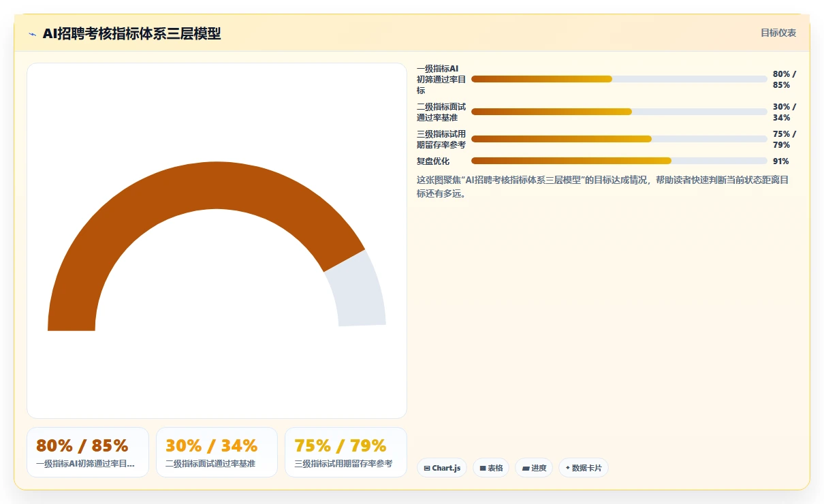Click the 75% / 79% data card
The height and width of the screenshot is (504, 824).
tap(346, 452)
